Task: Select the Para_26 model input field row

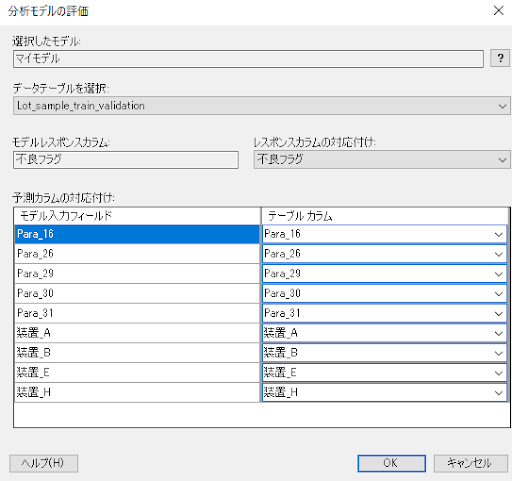Action: [x=137, y=254]
